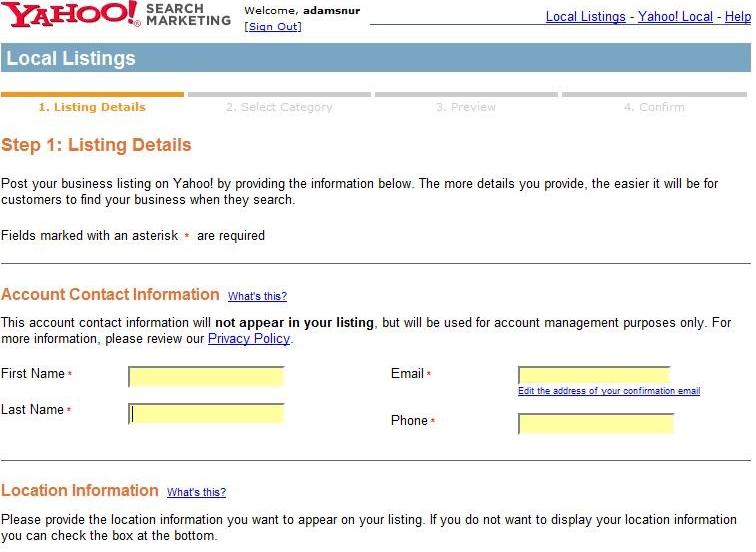Open the Help link
Screen dimensions: 756x552
coord(738,16)
